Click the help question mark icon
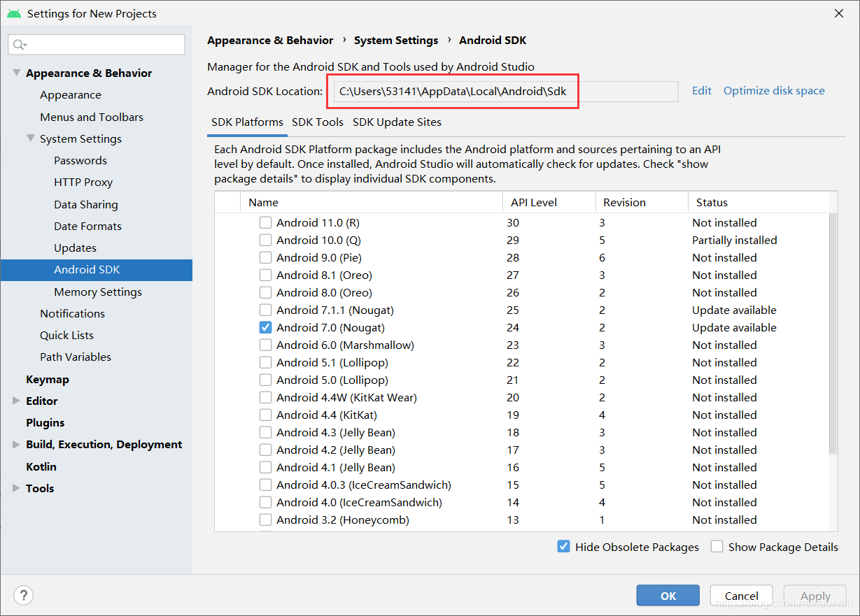Screen dimensions: 860x616 (x=23, y=595)
